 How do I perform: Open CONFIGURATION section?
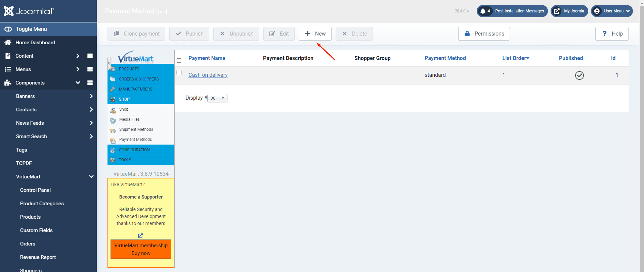pos(141,150)
